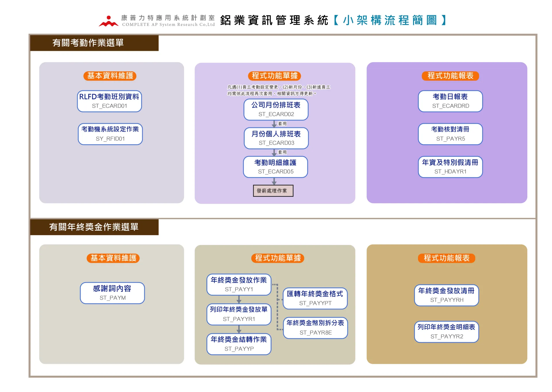Click 基本資料維護 label in bonus section
Screen dimensions: 552x392
pyautogui.click(x=113, y=258)
